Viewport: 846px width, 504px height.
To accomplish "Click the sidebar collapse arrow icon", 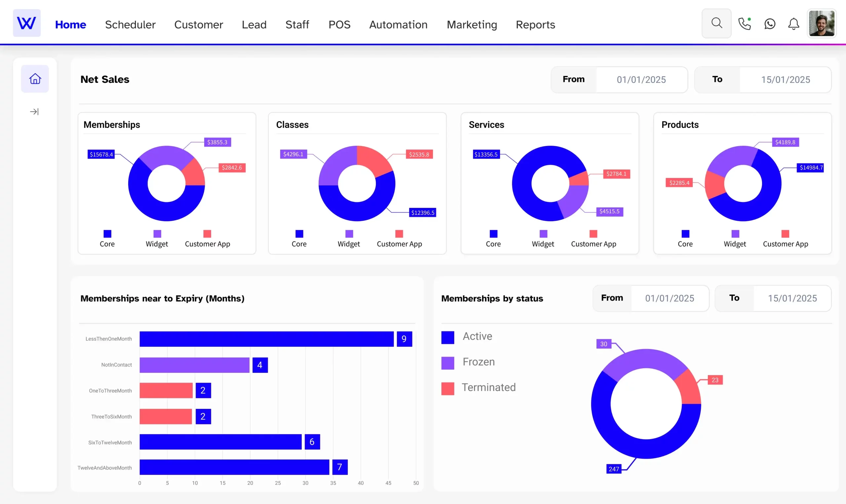I will pos(34,112).
